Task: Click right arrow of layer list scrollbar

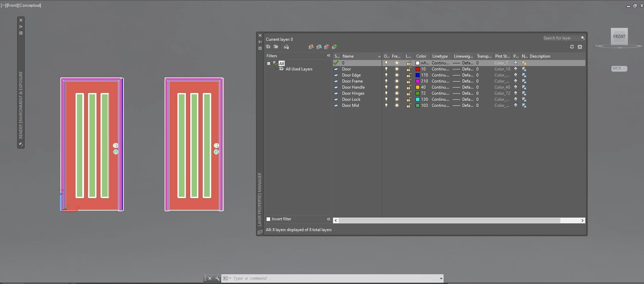Action: pos(582,220)
